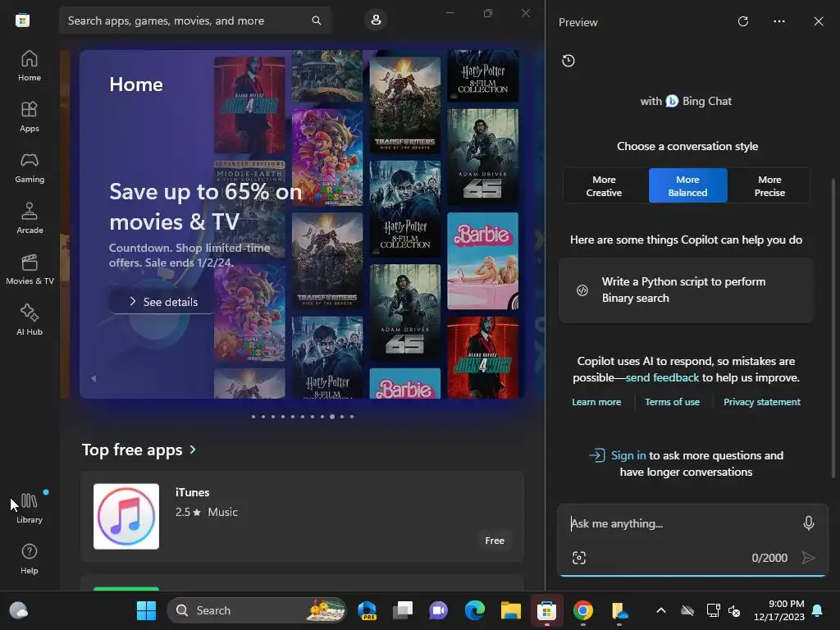Open Copilot more options ellipsis
Image resolution: width=840 pixels, height=630 pixels.
(x=779, y=21)
